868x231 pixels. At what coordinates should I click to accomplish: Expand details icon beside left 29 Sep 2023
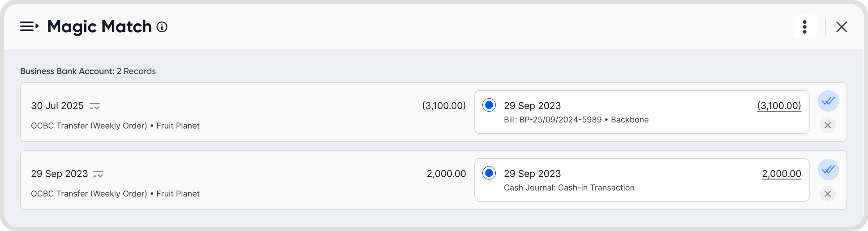click(98, 174)
